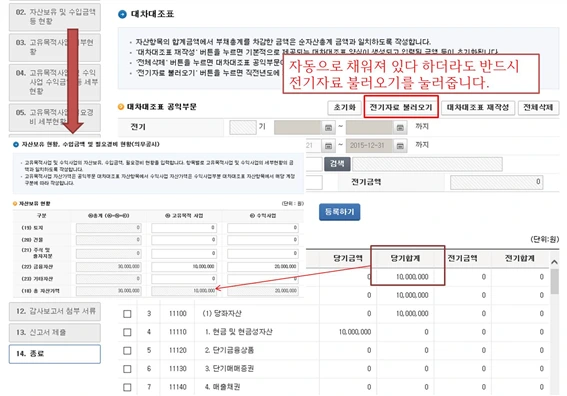Viewport: 567px width, 396px height.
Task: Click the 2015-12-31 date field
Action: [370, 146]
